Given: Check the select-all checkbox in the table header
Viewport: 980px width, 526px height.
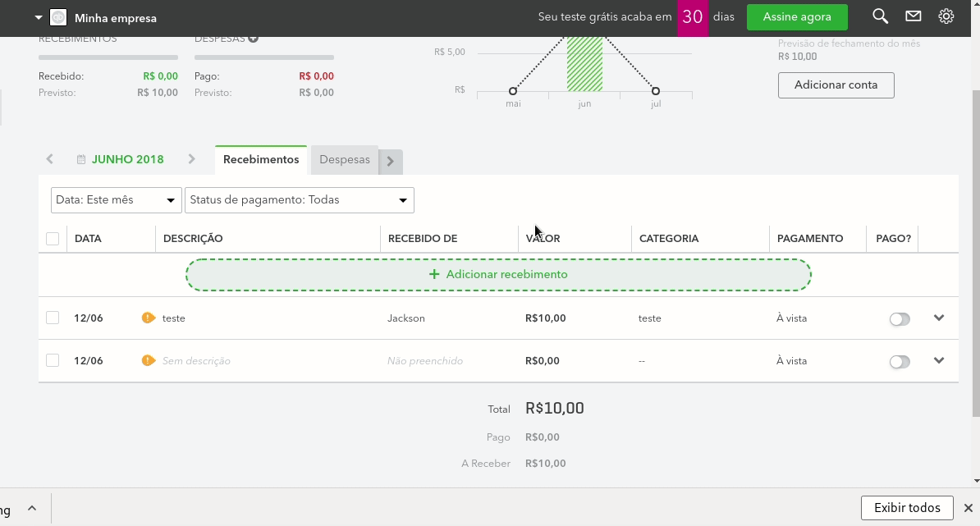Looking at the screenshot, I should [53, 238].
